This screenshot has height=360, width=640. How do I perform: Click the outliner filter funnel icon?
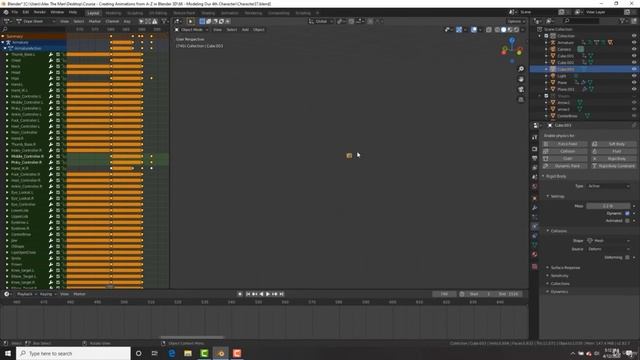622,20
